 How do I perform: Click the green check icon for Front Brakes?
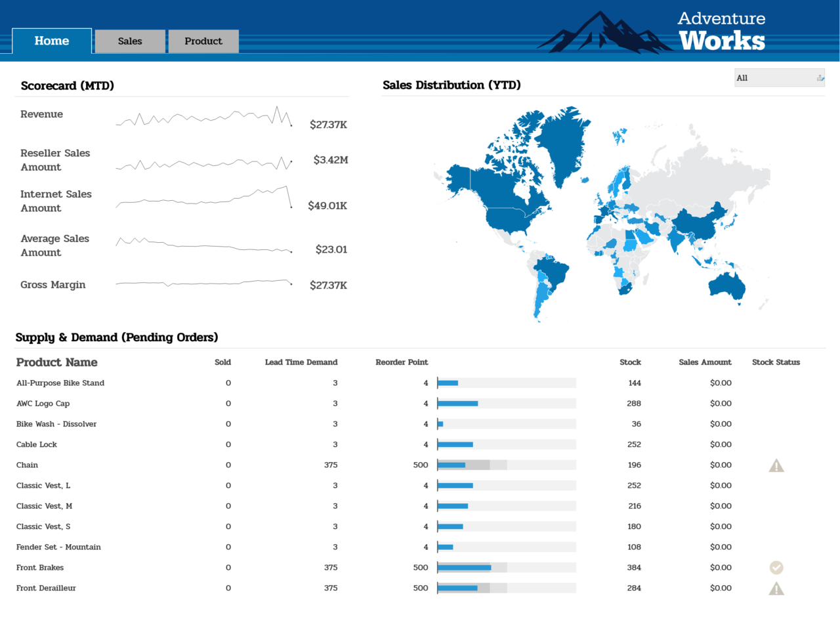[x=776, y=567]
